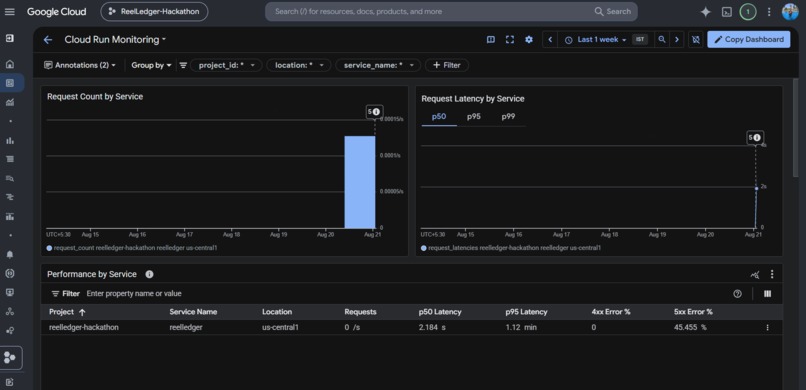Expand Cloud Run Monitoring dashboard title dropdown

point(116,40)
